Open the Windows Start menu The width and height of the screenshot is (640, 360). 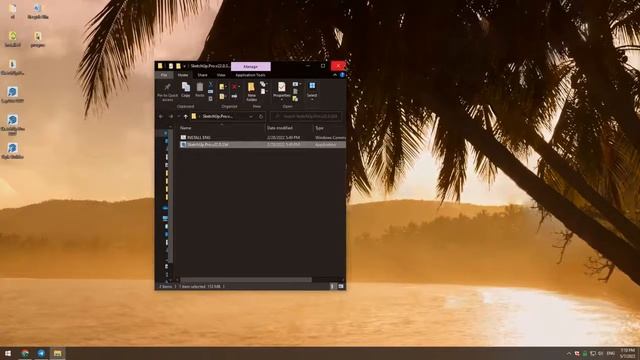click(8, 353)
